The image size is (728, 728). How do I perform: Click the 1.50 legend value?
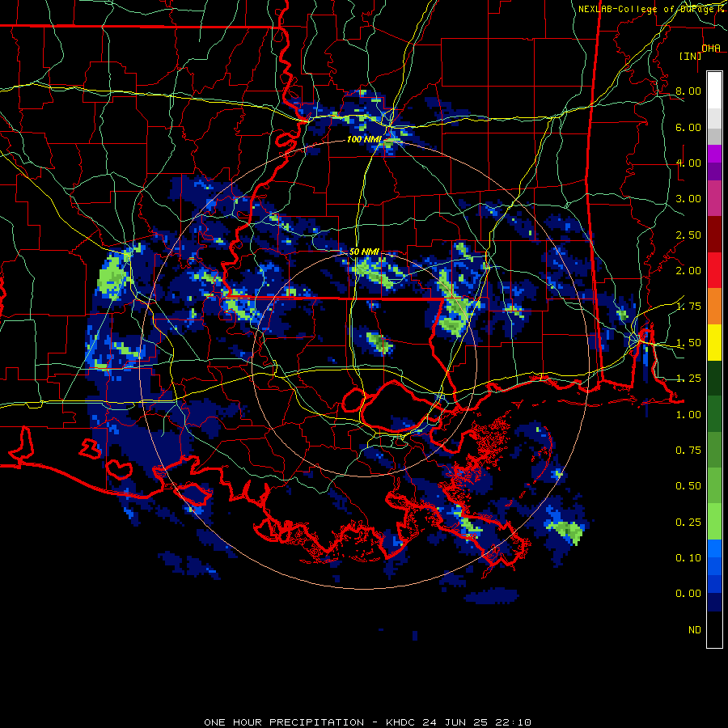(688, 343)
